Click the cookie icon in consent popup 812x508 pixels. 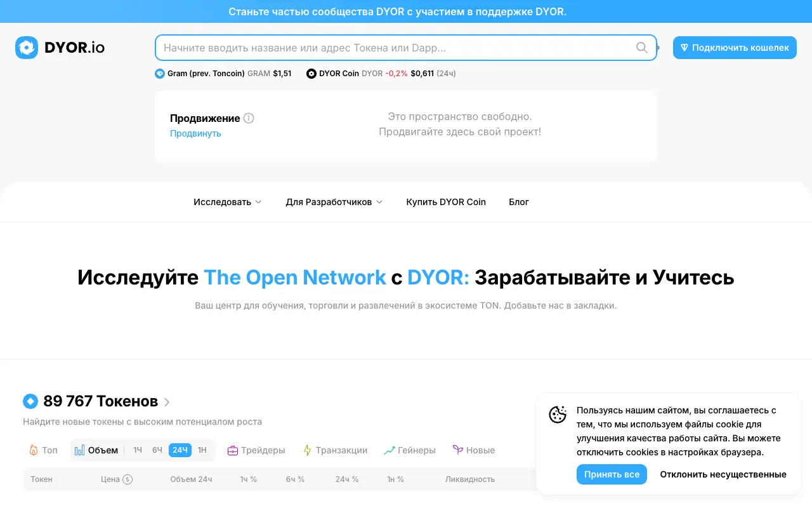pos(558,415)
